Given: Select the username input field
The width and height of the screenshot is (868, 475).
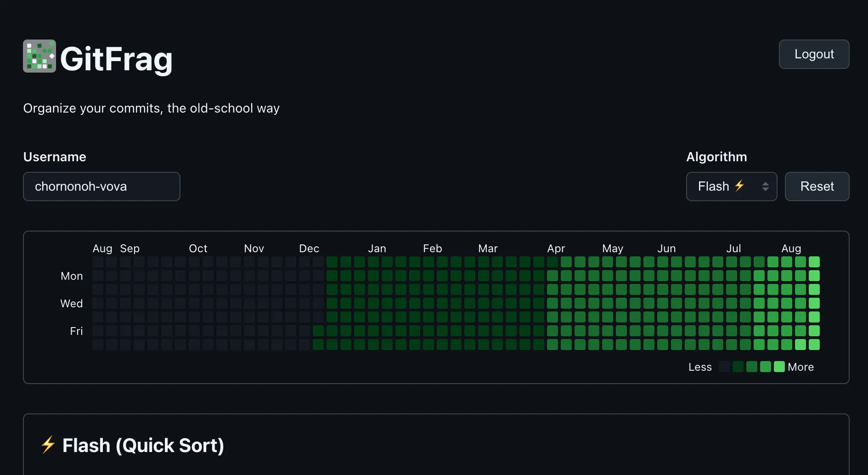Looking at the screenshot, I should tap(101, 187).
